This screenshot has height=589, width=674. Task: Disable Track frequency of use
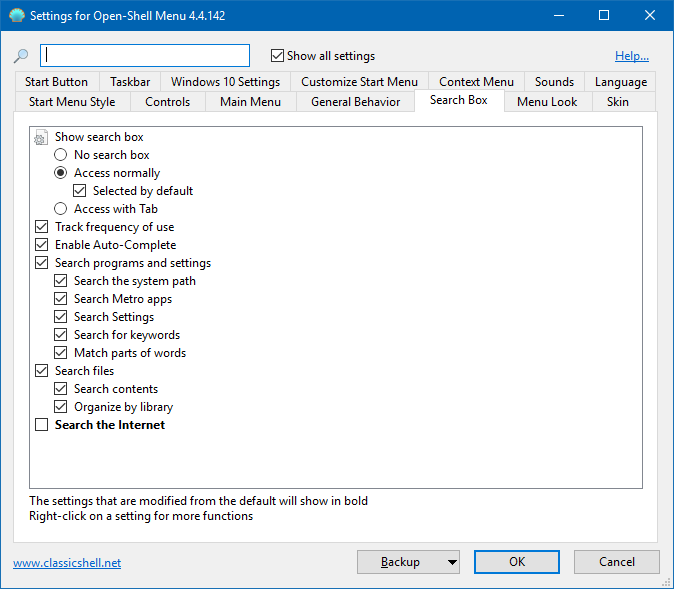[41, 227]
